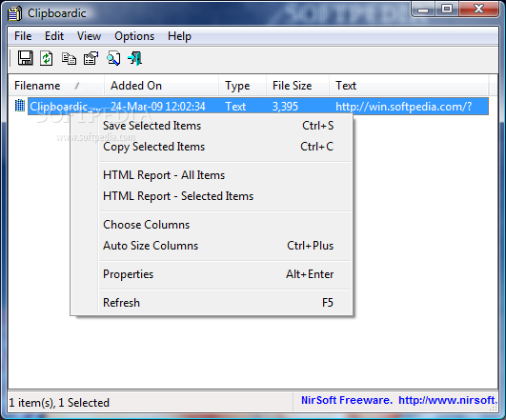Open the NirSoft Freeware link in the status bar
The height and width of the screenshot is (420, 506).
pos(399,400)
